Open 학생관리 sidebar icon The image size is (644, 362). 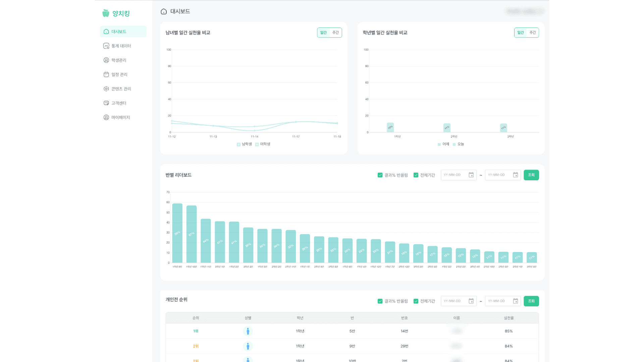point(106,60)
